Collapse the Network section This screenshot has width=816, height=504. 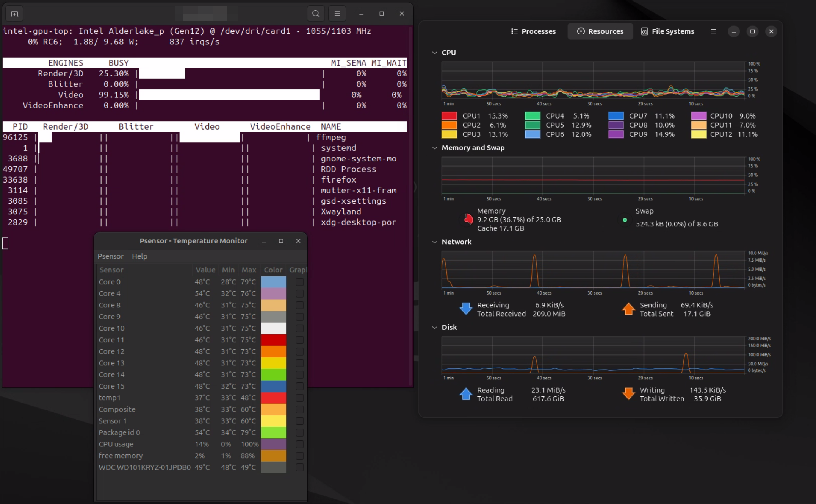[434, 242]
